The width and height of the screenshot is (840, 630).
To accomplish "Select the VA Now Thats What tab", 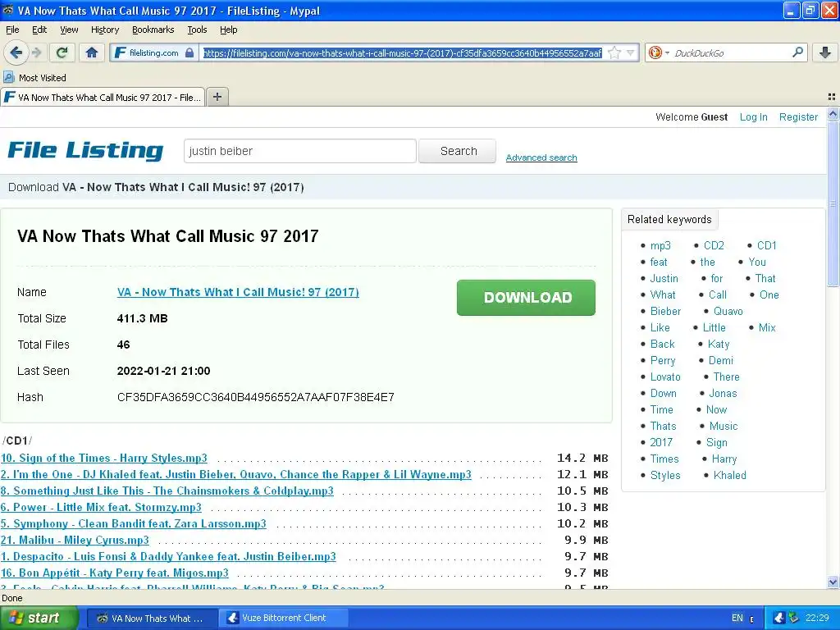I will (x=103, y=98).
